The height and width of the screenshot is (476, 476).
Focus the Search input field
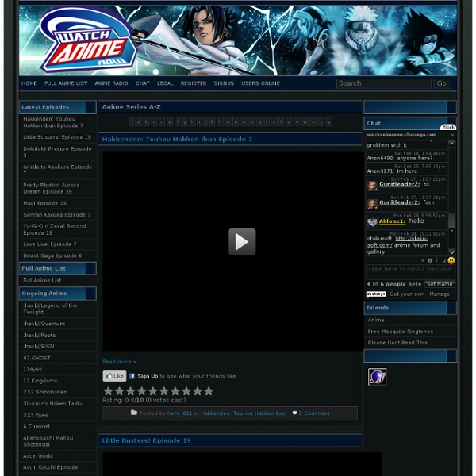[384, 83]
